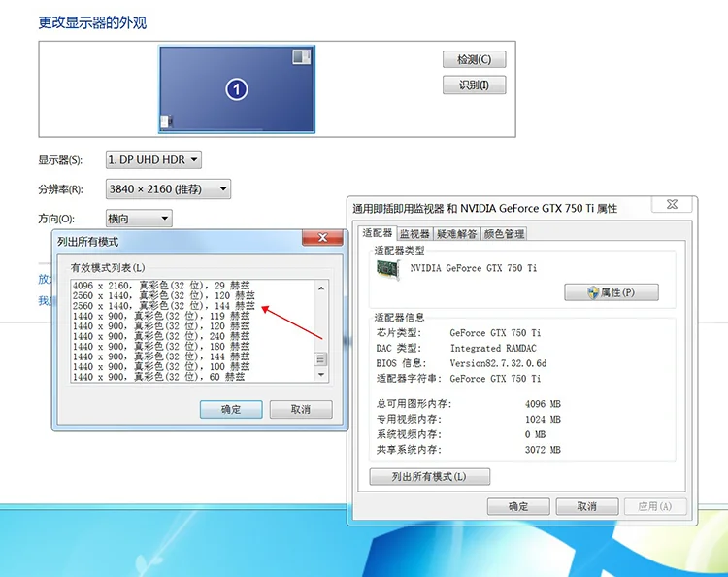The image size is (728, 577).
Task: Select mode 1440 x 900 240 赫兹
Action: click(161, 336)
